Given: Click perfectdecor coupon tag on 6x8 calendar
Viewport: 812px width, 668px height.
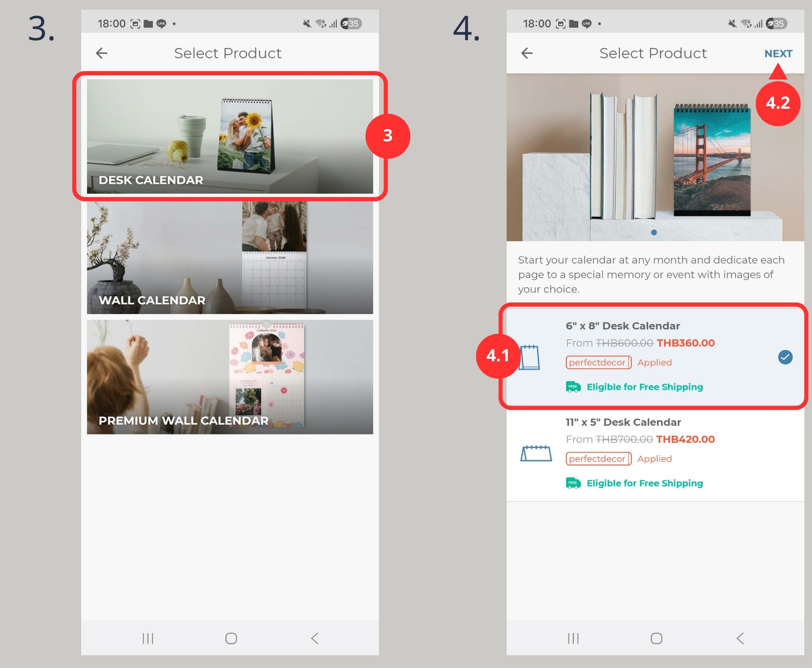Looking at the screenshot, I should tap(598, 363).
